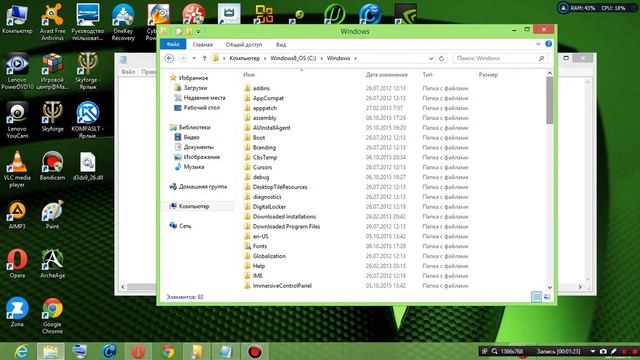Open the Zona desktop icon
This screenshot has height=360, width=640.
click(x=17, y=312)
